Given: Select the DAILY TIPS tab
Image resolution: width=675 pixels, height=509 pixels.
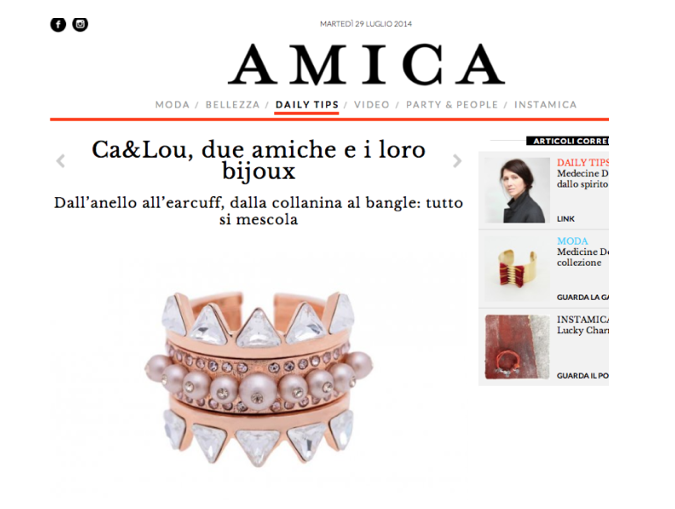Looking at the screenshot, I should pyautogui.click(x=307, y=105).
